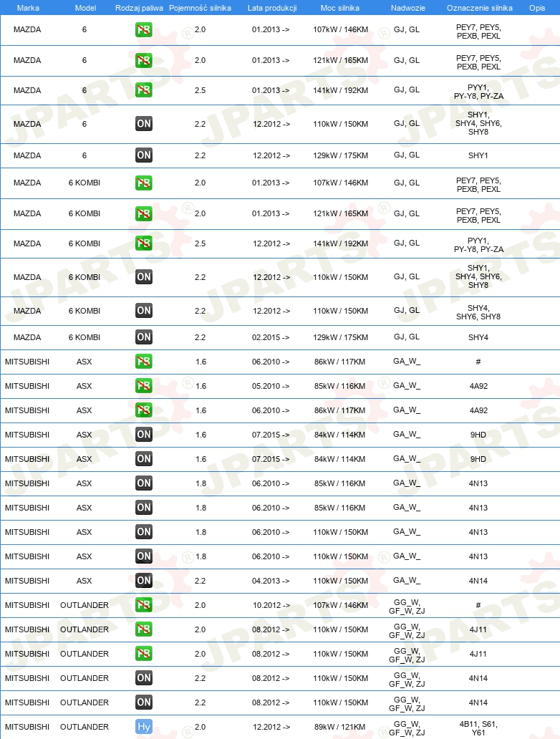Click petrol icon in Mazda 6 KOMBI 121kW row
Screen dimensions: 560x739
pos(144,213)
